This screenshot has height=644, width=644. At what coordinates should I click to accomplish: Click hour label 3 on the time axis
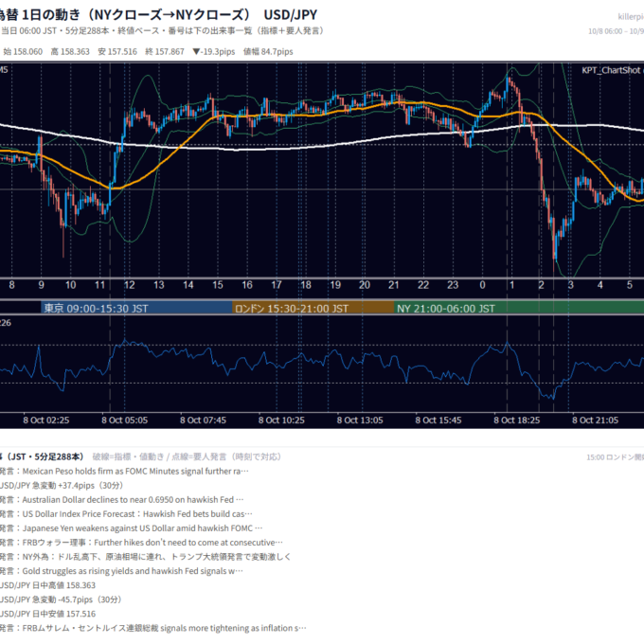point(570,285)
